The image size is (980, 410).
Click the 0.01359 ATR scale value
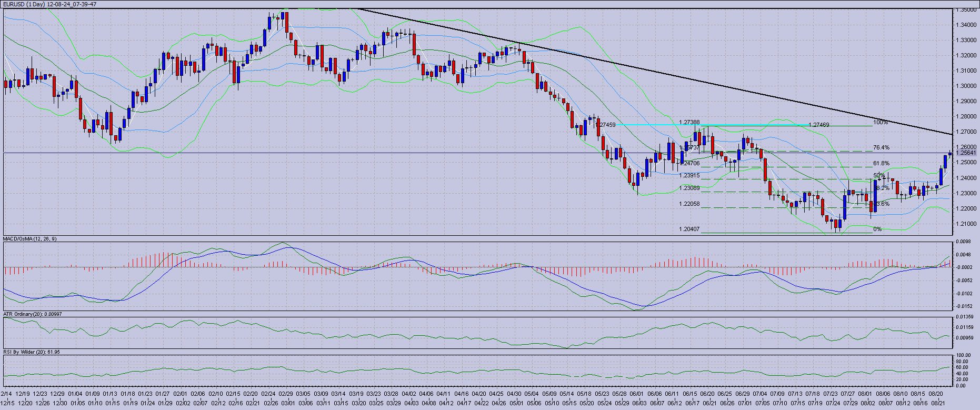965,317
